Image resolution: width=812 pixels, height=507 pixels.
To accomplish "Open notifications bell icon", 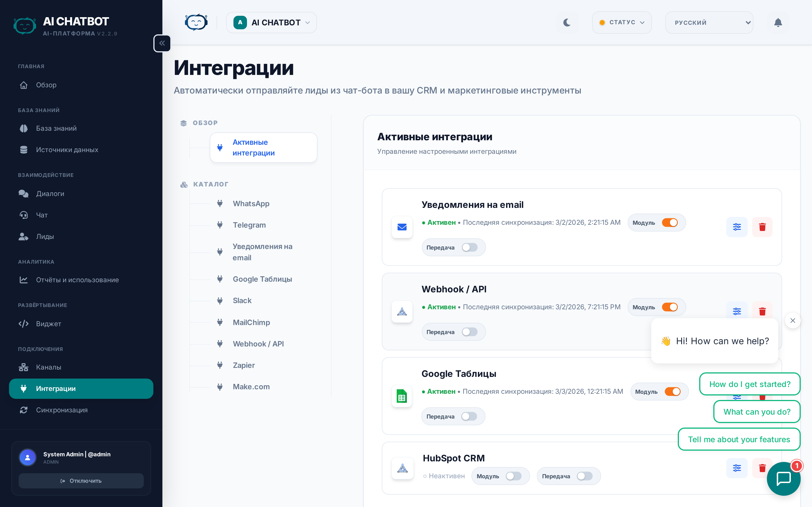I will click(x=778, y=23).
